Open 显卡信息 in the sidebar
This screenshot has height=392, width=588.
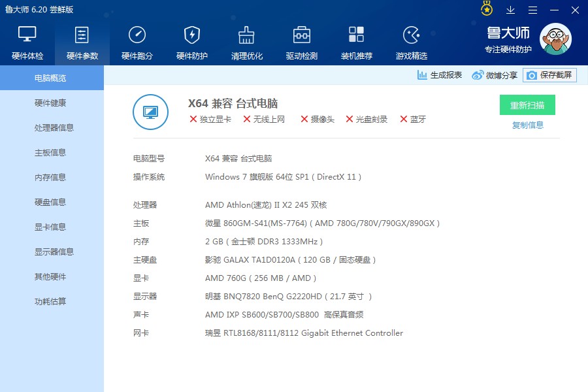click(52, 227)
